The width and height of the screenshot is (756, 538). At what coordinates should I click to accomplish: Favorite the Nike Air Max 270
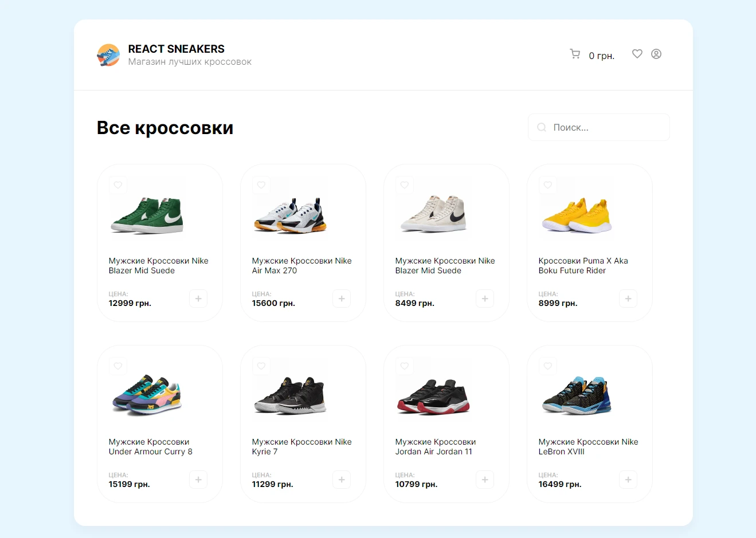pos(261,185)
